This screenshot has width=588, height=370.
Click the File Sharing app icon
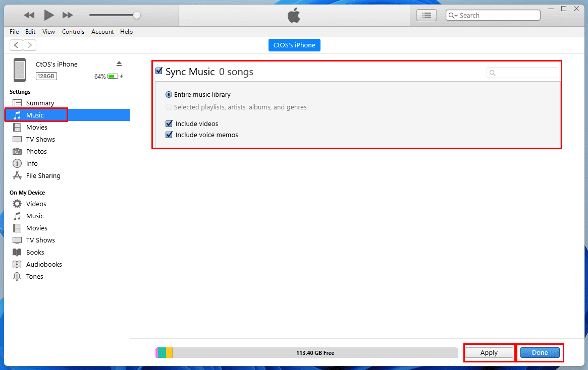click(x=17, y=175)
